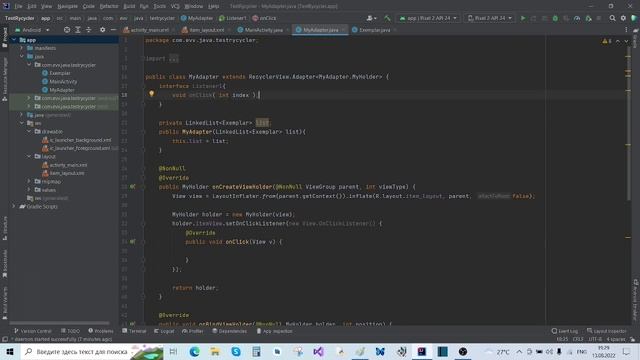
Task: Toggle the Terminal tool window
Action: 134,331
